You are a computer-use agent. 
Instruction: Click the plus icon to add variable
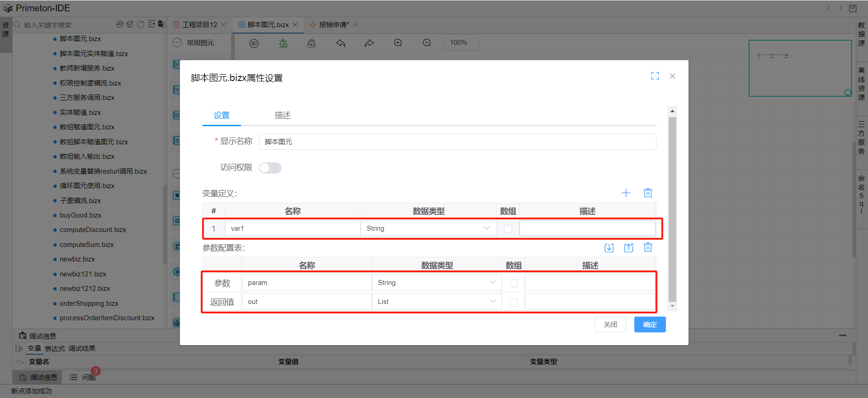pos(626,193)
